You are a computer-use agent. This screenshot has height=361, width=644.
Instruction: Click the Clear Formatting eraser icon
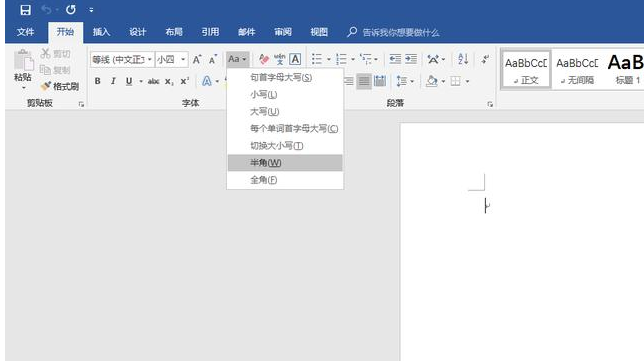click(264, 60)
